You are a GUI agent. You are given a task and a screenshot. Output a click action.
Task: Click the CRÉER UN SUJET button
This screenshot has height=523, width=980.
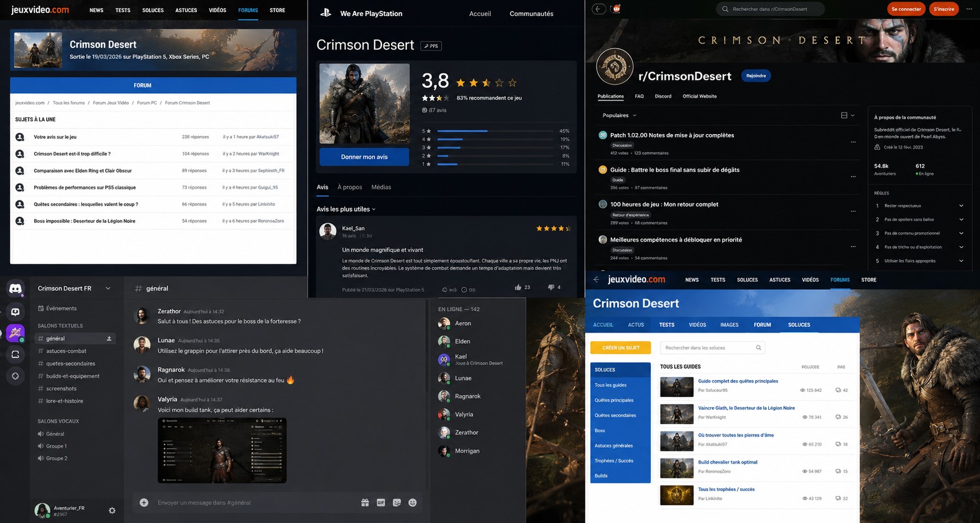(x=621, y=348)
